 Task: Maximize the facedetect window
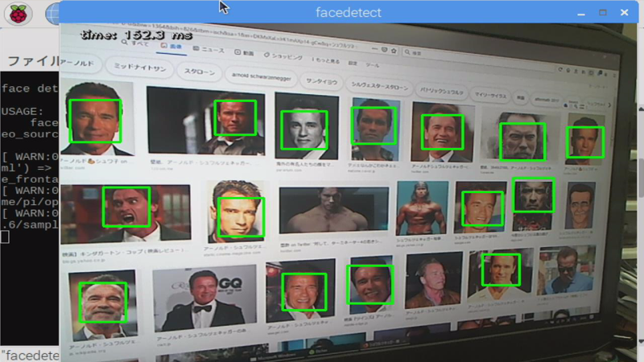pos(602,13)
